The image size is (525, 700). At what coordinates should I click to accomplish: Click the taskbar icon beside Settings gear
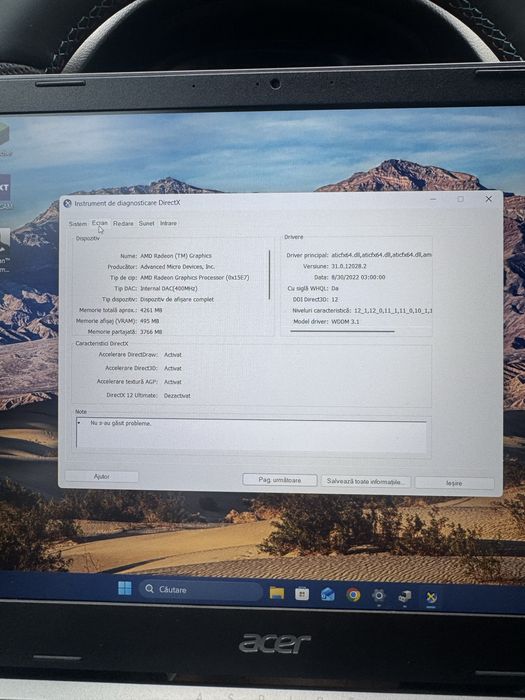tap(404, 596)
